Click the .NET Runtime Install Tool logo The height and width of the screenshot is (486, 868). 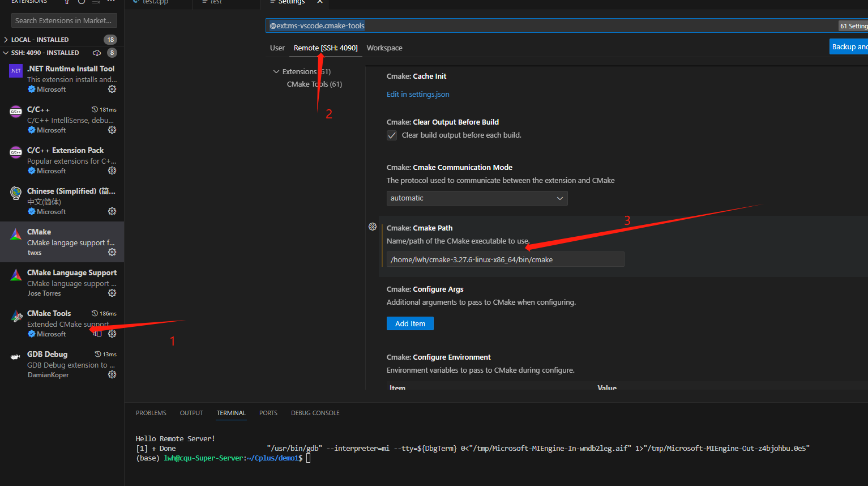point(16,71)
